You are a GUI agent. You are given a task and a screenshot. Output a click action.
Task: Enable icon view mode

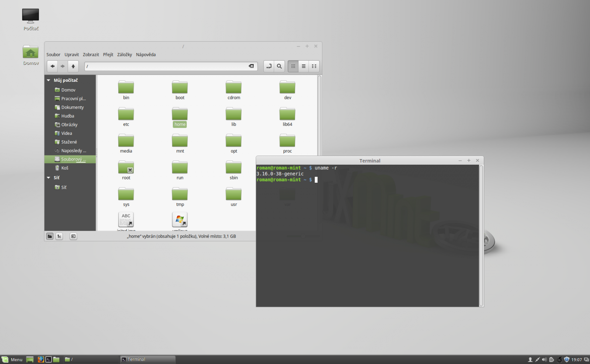tap(293, 66)
